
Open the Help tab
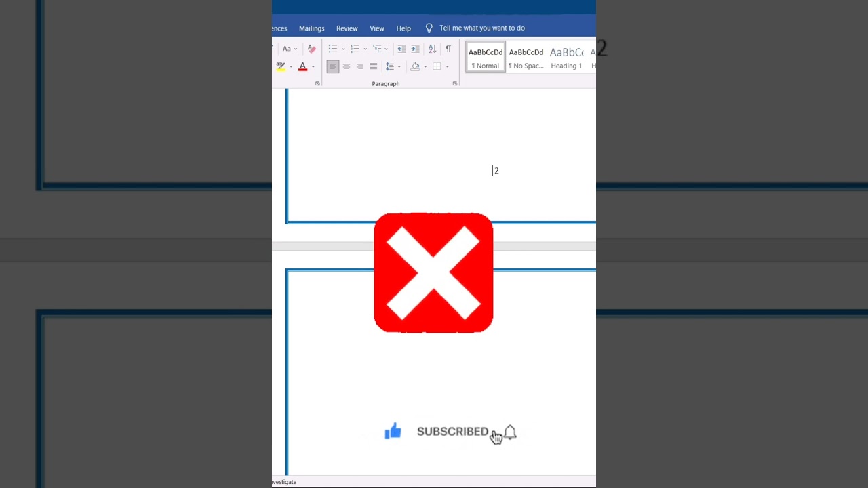coord(403,28)
